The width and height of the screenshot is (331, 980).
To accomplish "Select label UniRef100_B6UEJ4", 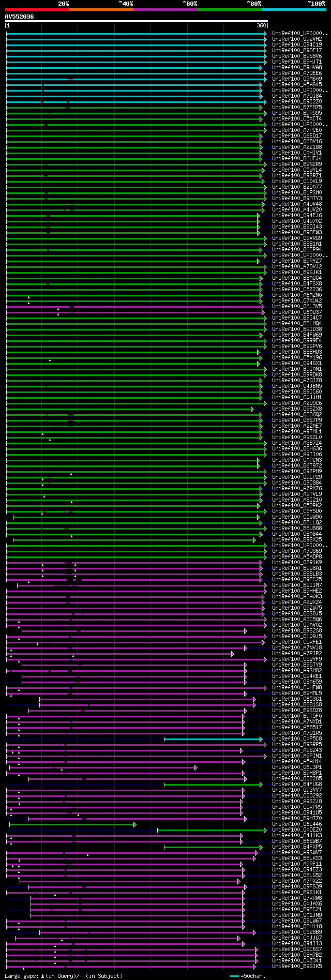I will [x=297, y=158].
